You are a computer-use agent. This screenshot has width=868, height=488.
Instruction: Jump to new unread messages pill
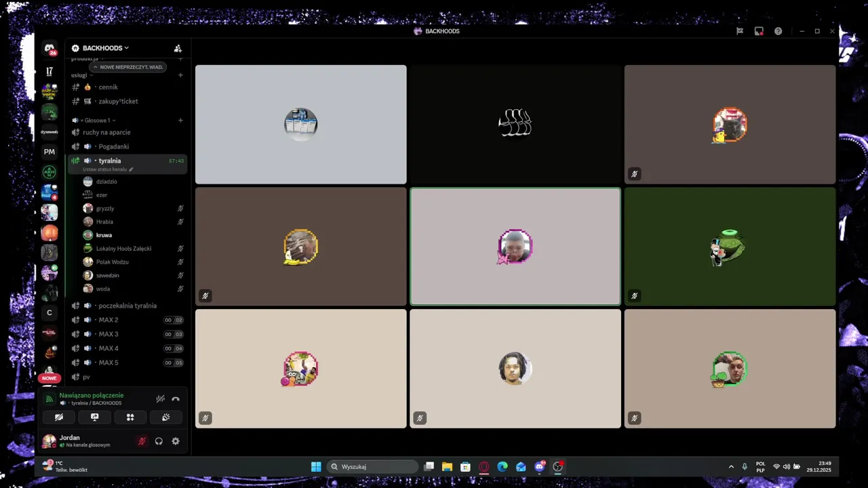click(x=127, y=67)
